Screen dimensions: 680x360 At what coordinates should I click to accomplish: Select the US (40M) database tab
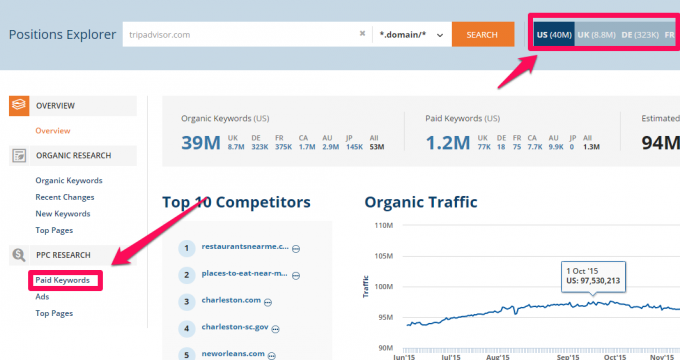point(554,35)
